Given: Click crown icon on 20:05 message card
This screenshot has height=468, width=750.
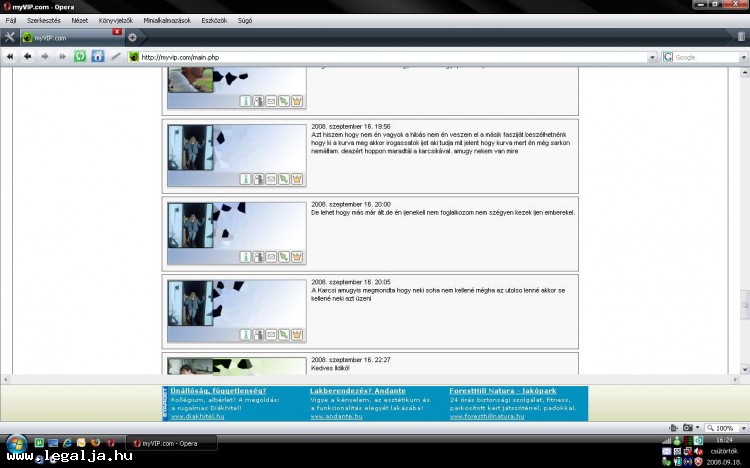Looking at the screenshot, I should (x=297, y=335).
